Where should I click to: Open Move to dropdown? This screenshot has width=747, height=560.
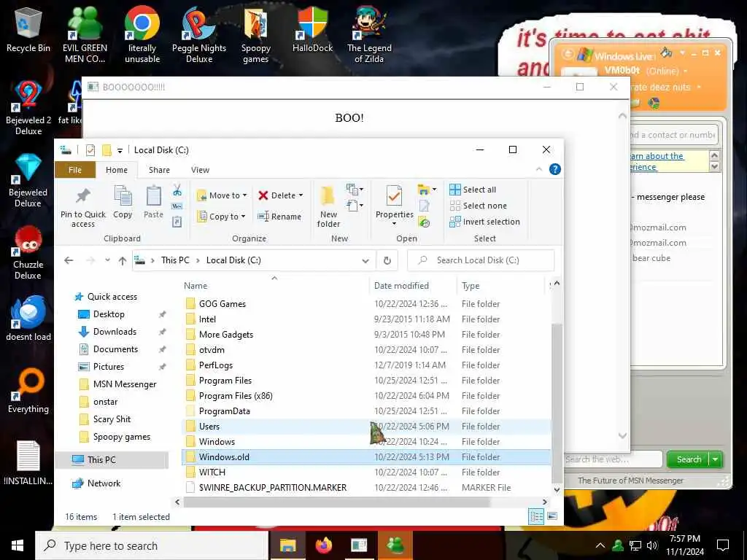tap(222, 195)
